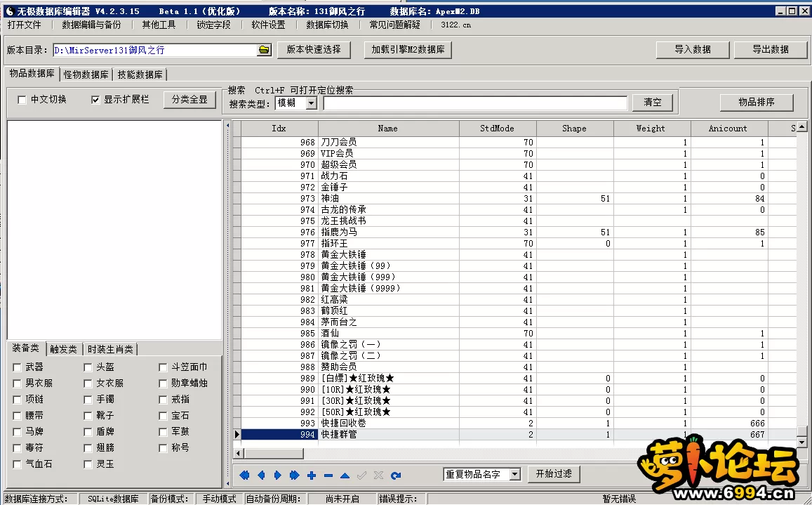Click the grid vertical scrollbar up arrow
Image resolution: width=812 pixels, height=505 pixels.
[x=801, y=127]
